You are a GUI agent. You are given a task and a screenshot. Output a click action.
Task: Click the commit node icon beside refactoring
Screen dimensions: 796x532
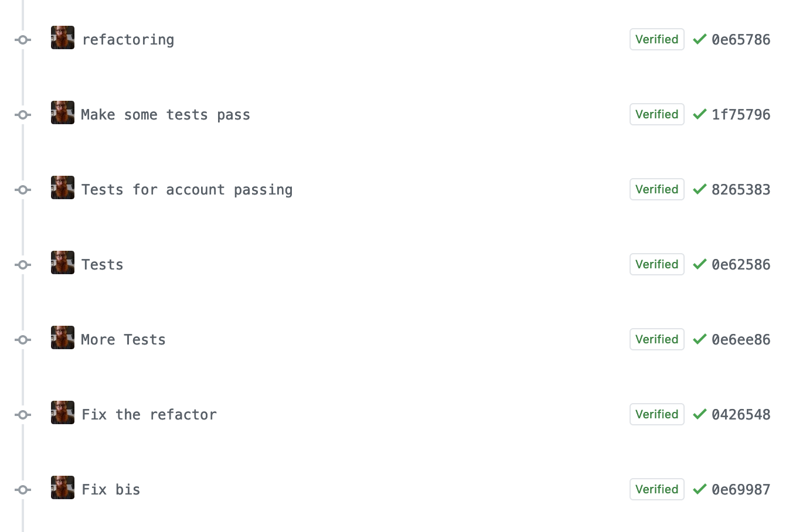tap(23, 40)
